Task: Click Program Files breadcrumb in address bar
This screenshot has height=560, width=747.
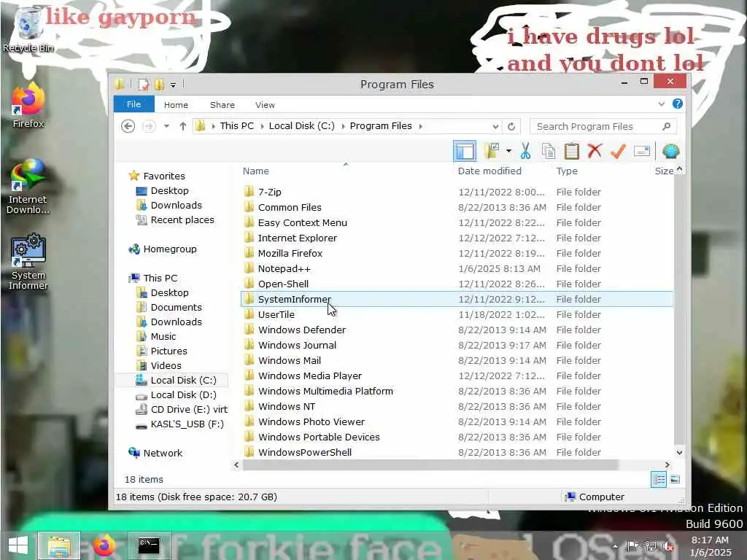Action: (381, 125)
